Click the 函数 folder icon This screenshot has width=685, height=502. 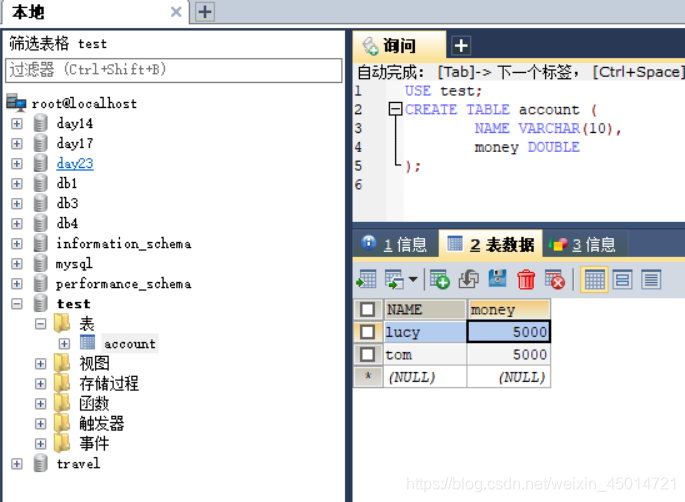pyautogui.click(x=62, y=403)
